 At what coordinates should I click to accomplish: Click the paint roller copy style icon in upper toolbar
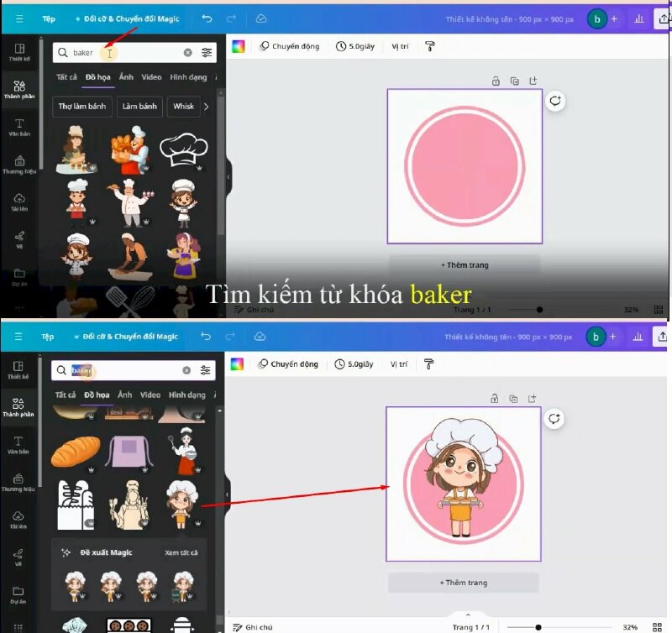(x=429, y=46)
